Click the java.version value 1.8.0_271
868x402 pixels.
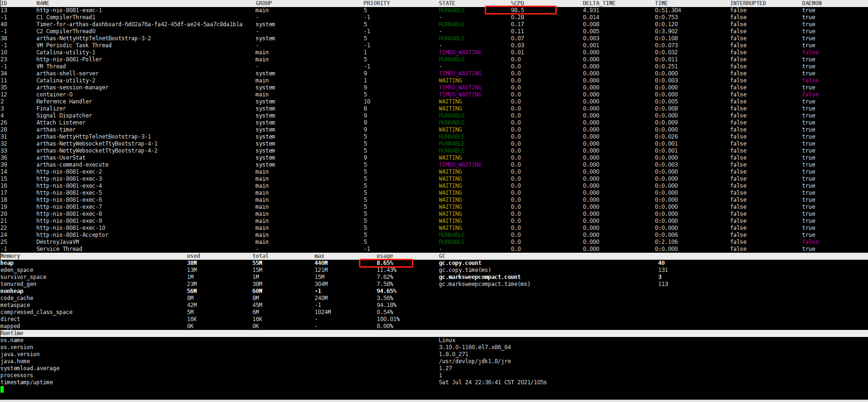[453, 354]
